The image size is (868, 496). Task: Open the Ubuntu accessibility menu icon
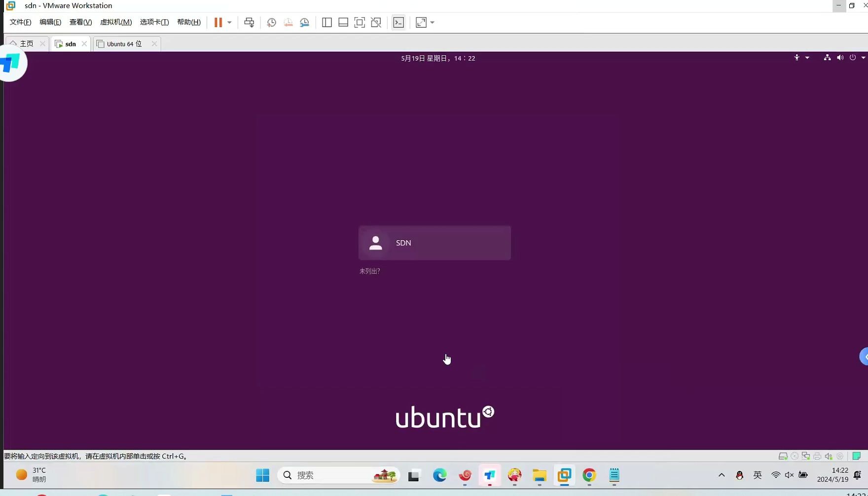click(796, 58)
